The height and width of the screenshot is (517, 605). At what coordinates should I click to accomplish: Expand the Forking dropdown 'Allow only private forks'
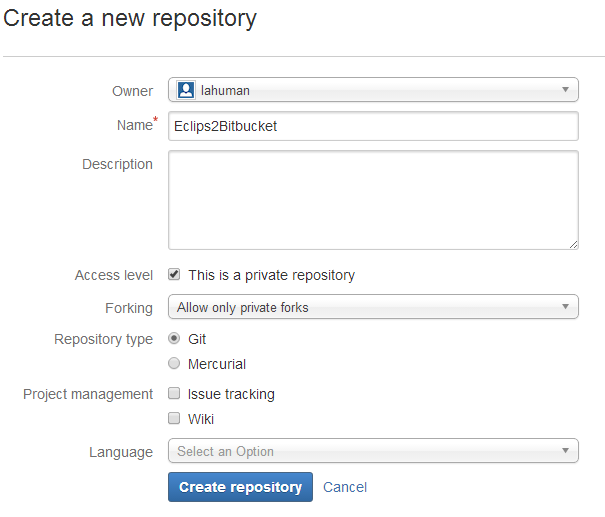tap(373, 307)
